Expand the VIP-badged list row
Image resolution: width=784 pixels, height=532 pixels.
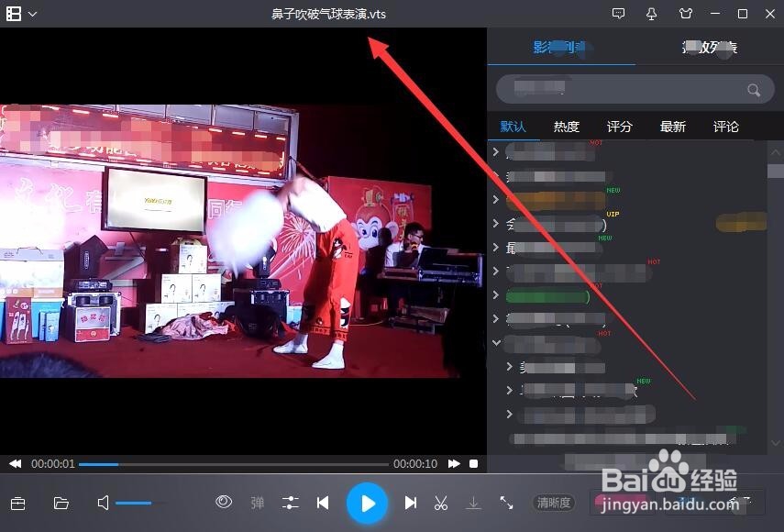pyautogui.click(x=495, y=223)
